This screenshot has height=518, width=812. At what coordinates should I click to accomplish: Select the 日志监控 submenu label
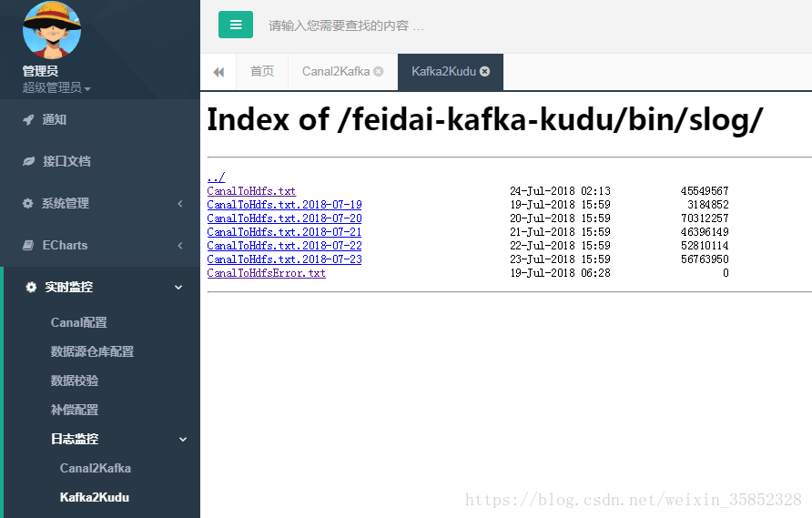pos(75,439)
